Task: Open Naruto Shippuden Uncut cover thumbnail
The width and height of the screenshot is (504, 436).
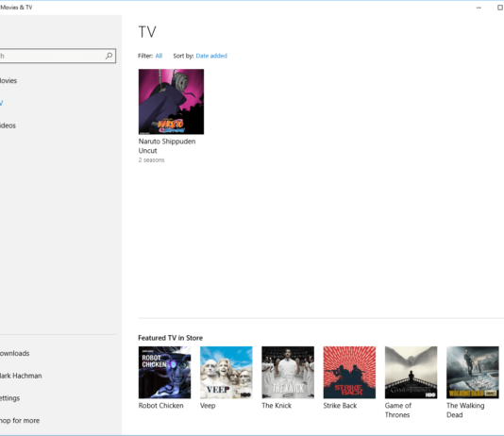Action: pyautogui.click(x=171, y=102)
